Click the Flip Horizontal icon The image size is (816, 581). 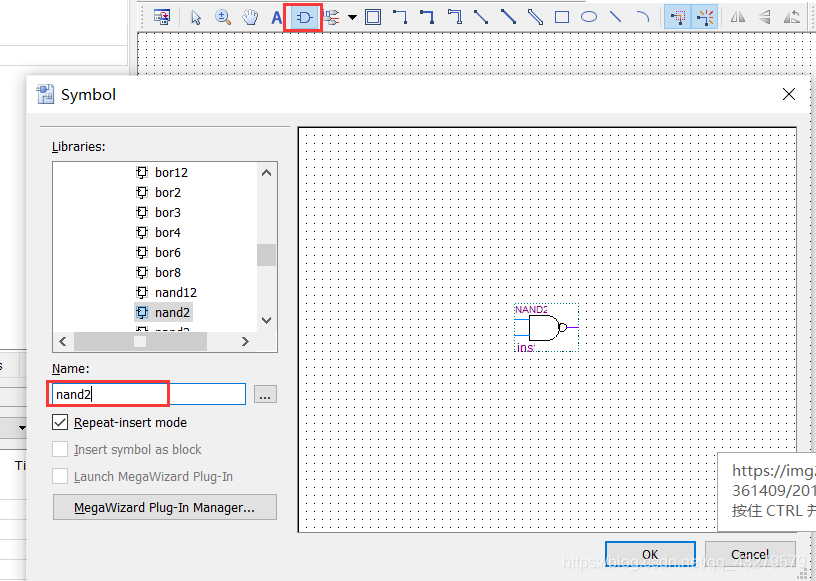(737, 17)
